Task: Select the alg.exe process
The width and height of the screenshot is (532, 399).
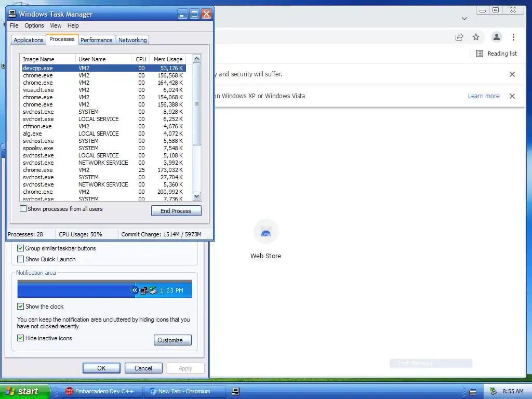Action: tap(104, 134)
